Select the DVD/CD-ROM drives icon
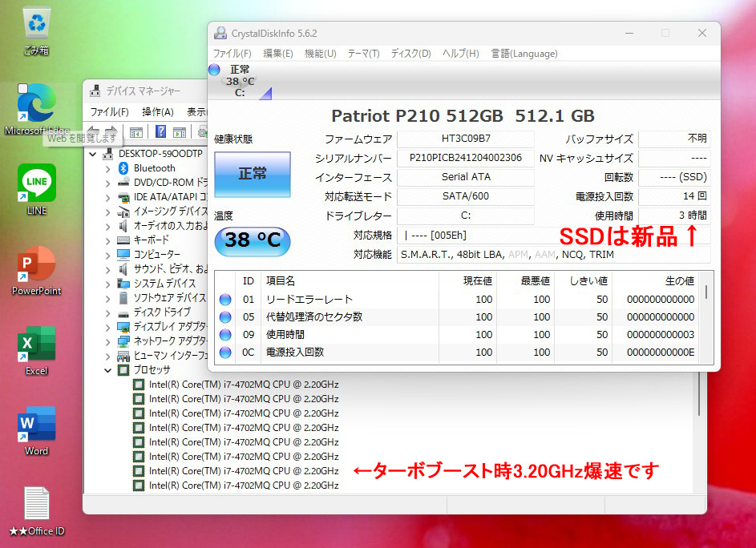The height and width of the screenshot is (548, 756). [x=123, y=182]
